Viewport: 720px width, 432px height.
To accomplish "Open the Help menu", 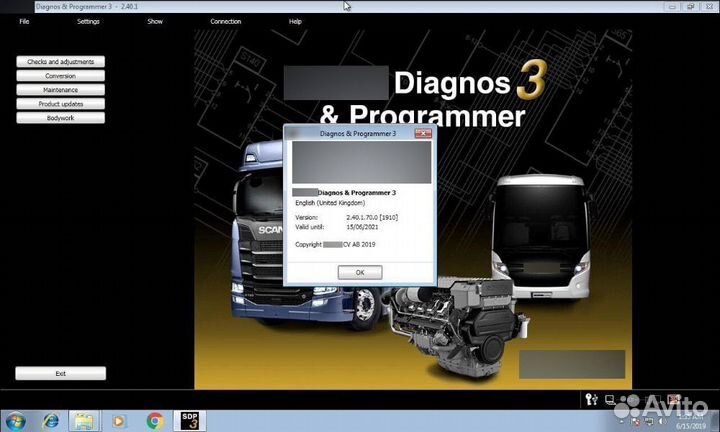I will tap(295, 21).
